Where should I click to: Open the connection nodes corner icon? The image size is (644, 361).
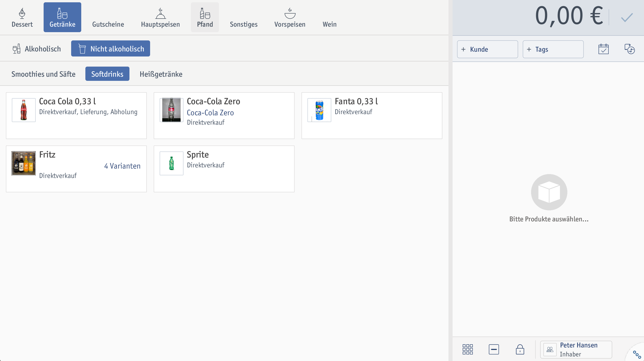click(637, 355)
